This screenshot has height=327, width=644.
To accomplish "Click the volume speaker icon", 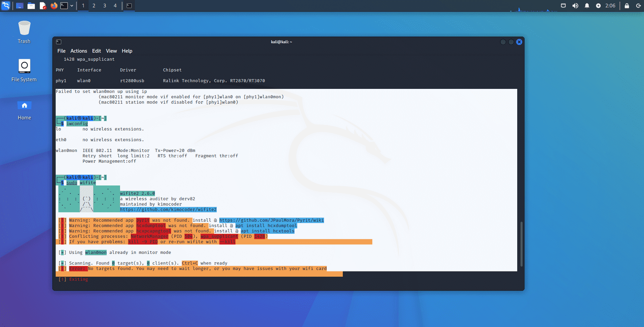I will (x=575, y=6).
